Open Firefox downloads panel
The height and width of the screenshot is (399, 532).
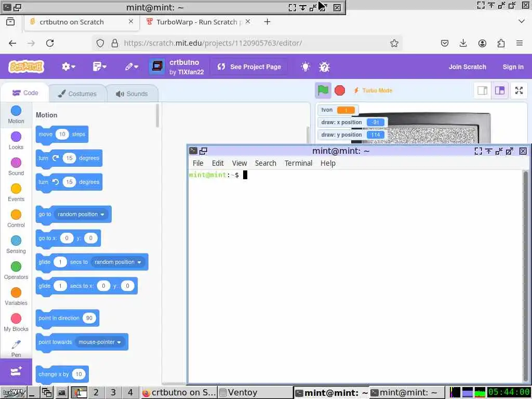click(463, 43)
